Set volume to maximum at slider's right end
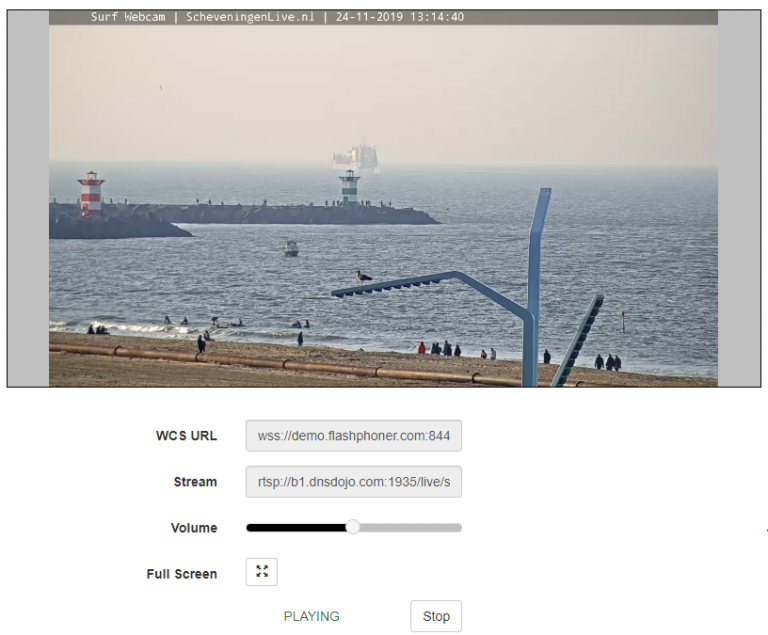The width and height of the screenshot is (768, 635). click(460, 527)
